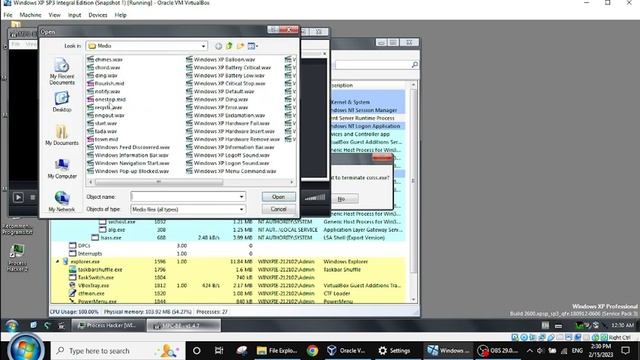Click No in the terminate confirmation dialog
640x360 pixels.
(342, 199)
